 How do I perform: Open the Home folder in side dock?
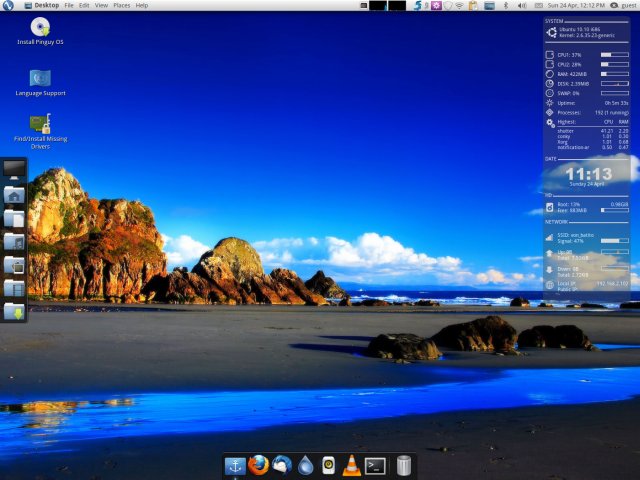pyautogui.click(x=14, y=195)
